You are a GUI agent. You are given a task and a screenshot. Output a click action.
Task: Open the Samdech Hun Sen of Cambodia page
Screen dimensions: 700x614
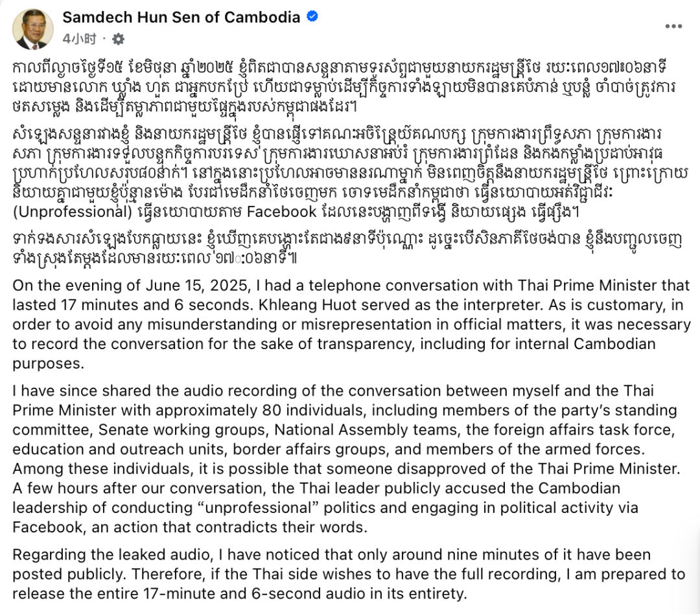[181, 17]
